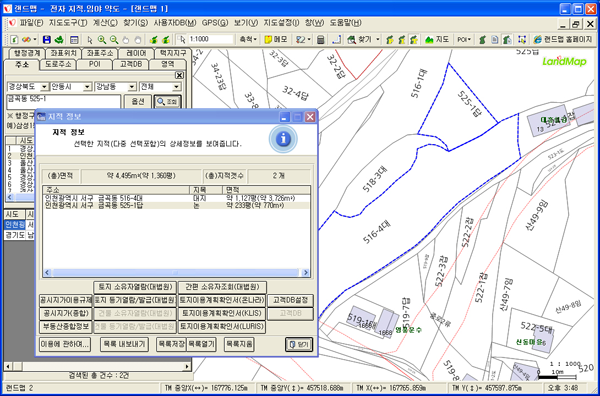Image resolution: width=600 pixels, height=396 pixels.
Task: Activate the zoom in magnifier tool
Action: tap(102, 39)
